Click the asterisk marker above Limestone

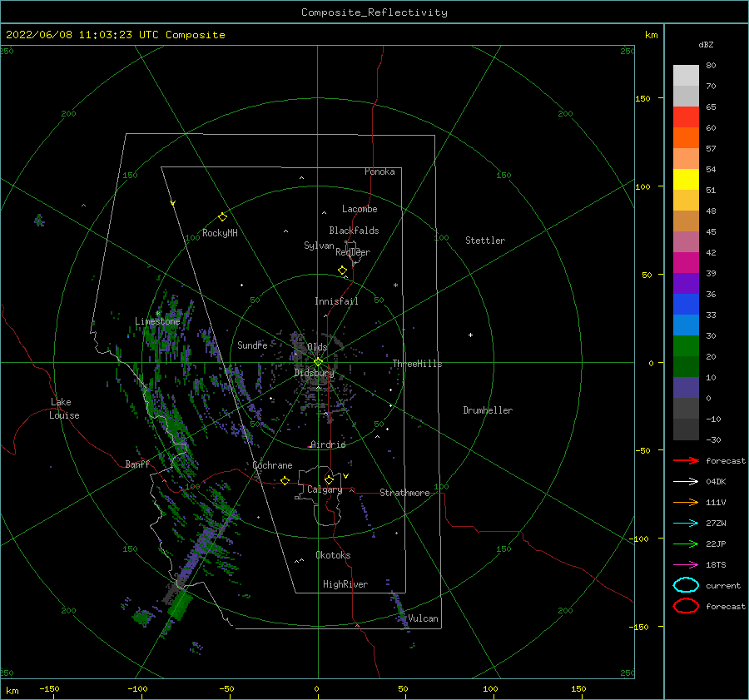click(x=157, y=314)
